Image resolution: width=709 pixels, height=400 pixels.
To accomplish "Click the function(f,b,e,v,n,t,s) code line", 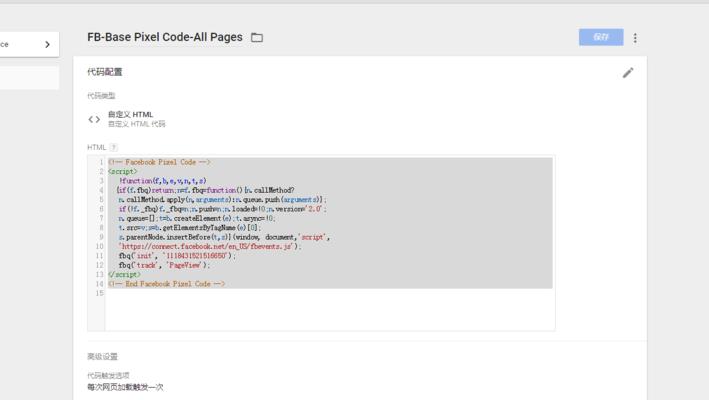I will 163,181.
